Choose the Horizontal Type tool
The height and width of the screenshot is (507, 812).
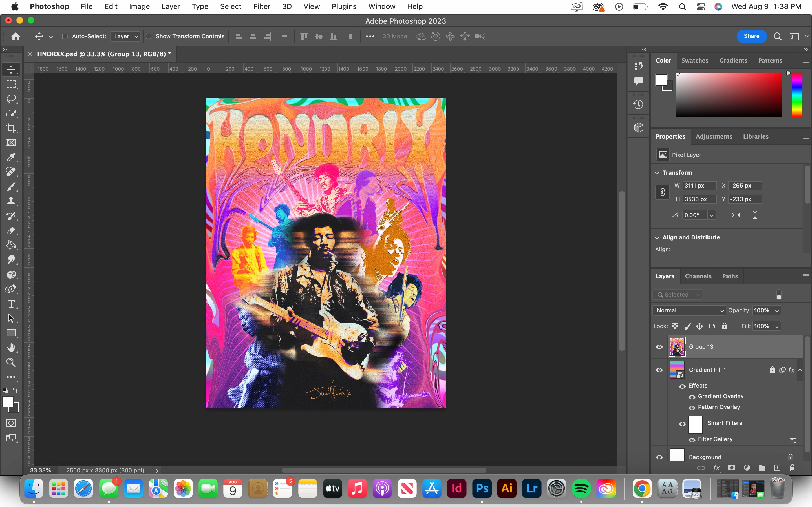tap(11, 304)
